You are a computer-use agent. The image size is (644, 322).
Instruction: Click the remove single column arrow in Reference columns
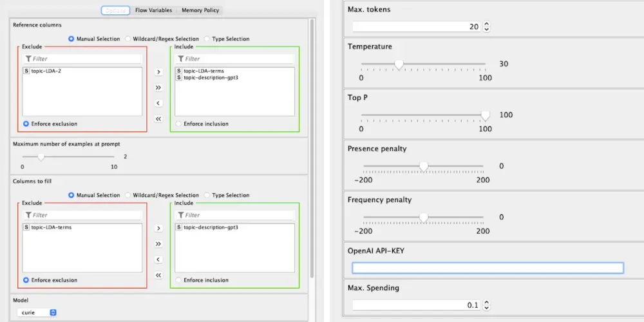coord(158,103)
